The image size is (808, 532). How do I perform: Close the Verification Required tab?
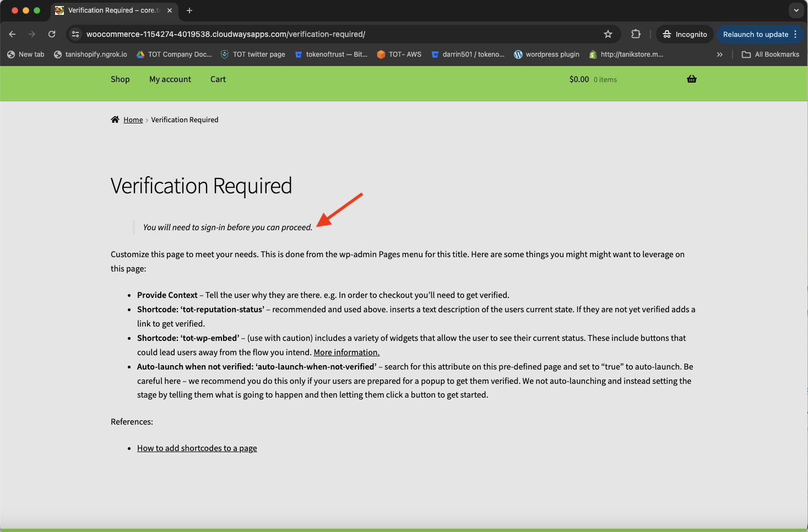tap(170, 10)
